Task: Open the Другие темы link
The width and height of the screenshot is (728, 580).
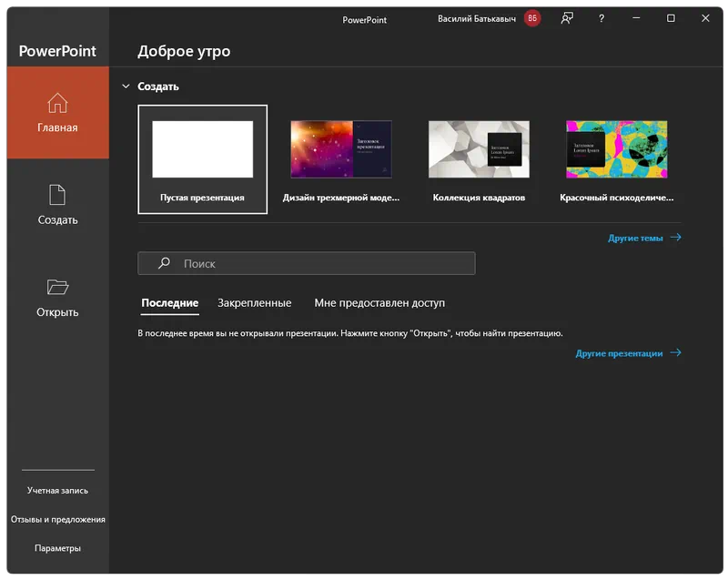Action: click(x=635, y=239)
